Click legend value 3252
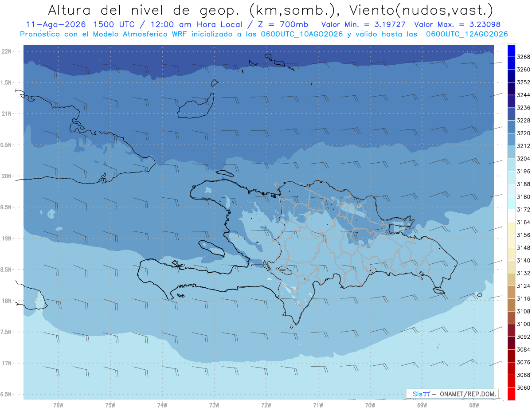532x411 pixels. click(x=524, y=82)
